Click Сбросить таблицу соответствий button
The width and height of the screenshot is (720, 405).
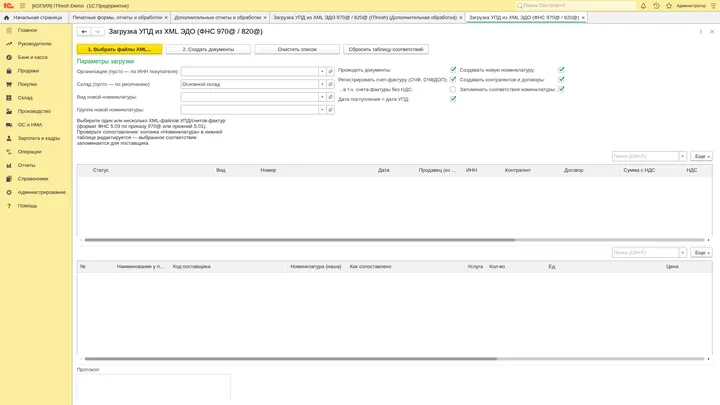pyautogui.click(x=386, y=49)
